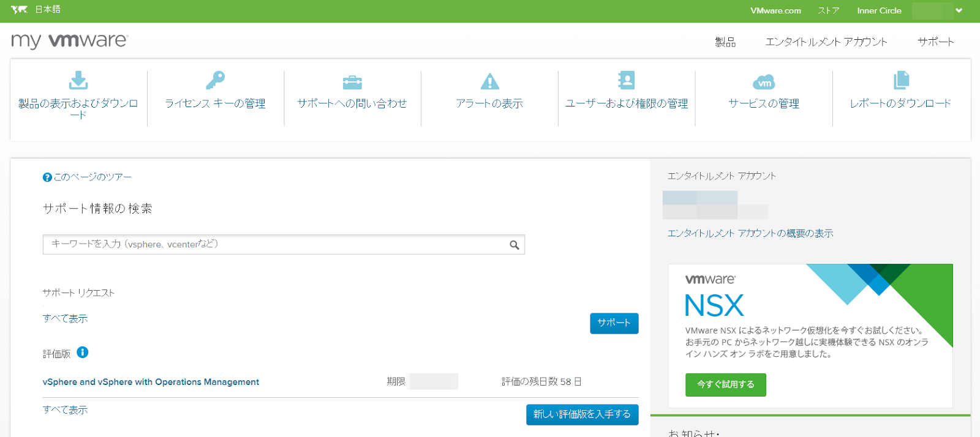Click 今すぐ試用する green button

(x=725, y=384)
